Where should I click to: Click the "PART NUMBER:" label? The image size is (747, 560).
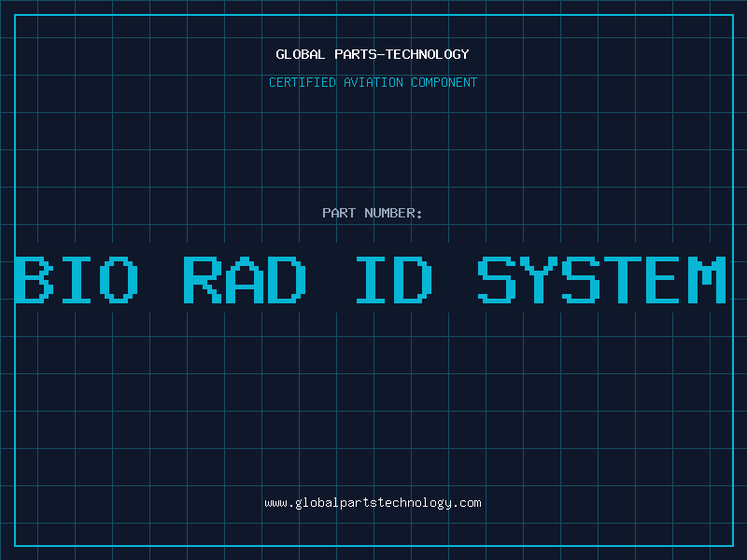373,213
